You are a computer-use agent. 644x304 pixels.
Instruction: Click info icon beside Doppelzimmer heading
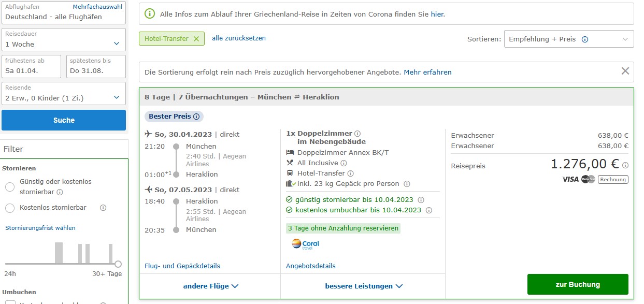pos(357,134)
